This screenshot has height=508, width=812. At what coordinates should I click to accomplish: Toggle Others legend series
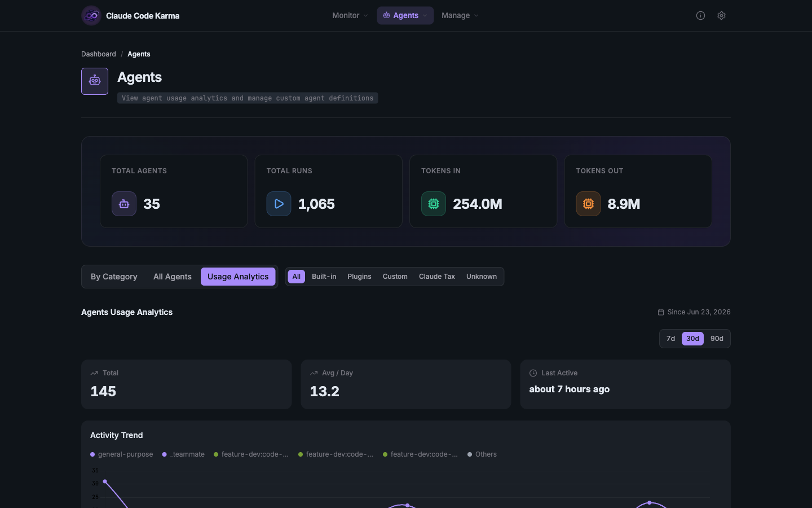pyautogui.click(x=482, y=454)
